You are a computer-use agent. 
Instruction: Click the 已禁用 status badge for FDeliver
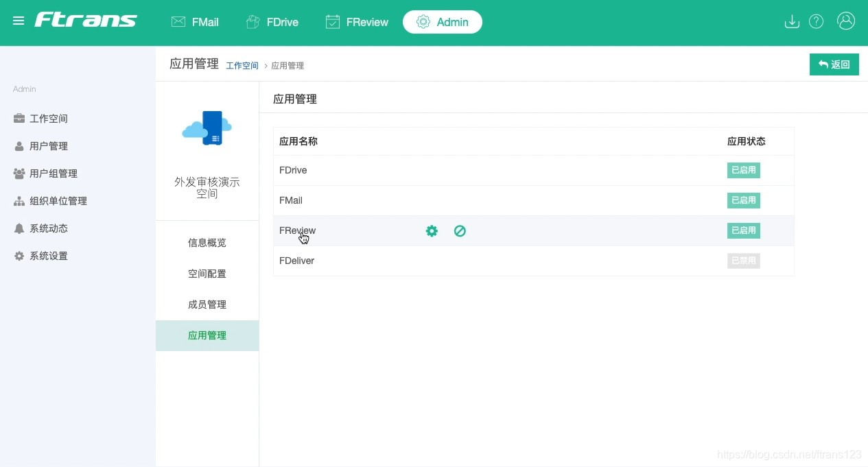(744, 261)
